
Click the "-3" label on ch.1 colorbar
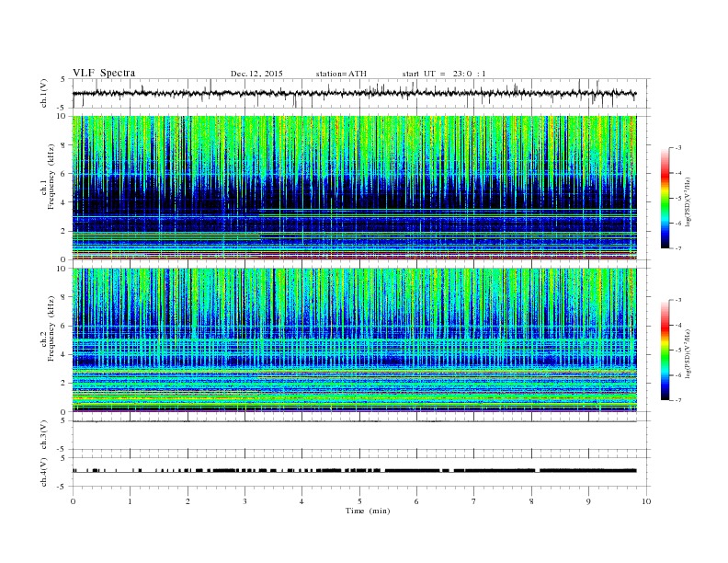point(678,148)
